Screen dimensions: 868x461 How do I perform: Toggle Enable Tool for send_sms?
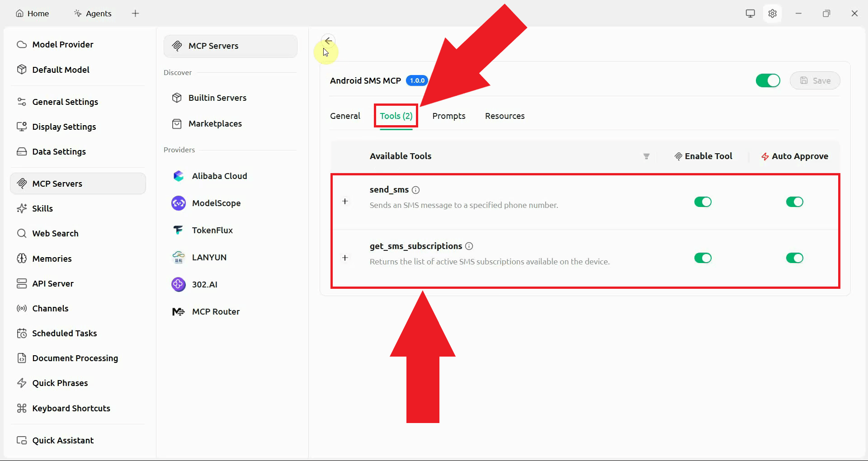click(703, 202)
